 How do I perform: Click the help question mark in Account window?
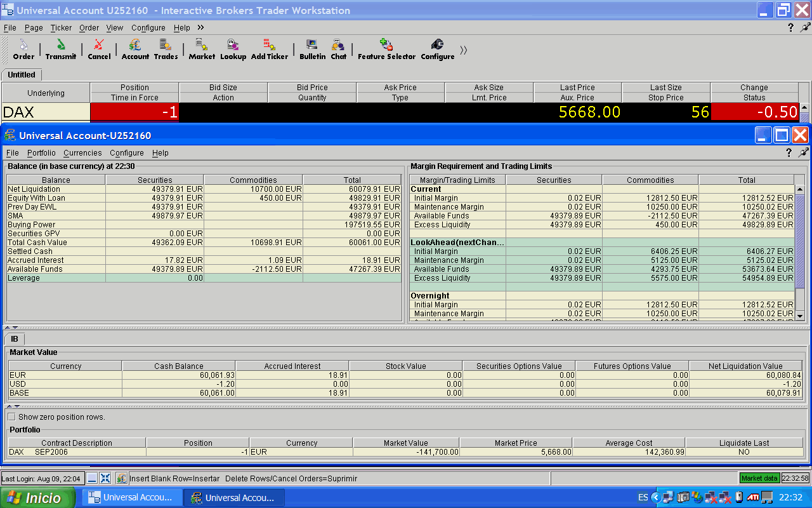789,152
